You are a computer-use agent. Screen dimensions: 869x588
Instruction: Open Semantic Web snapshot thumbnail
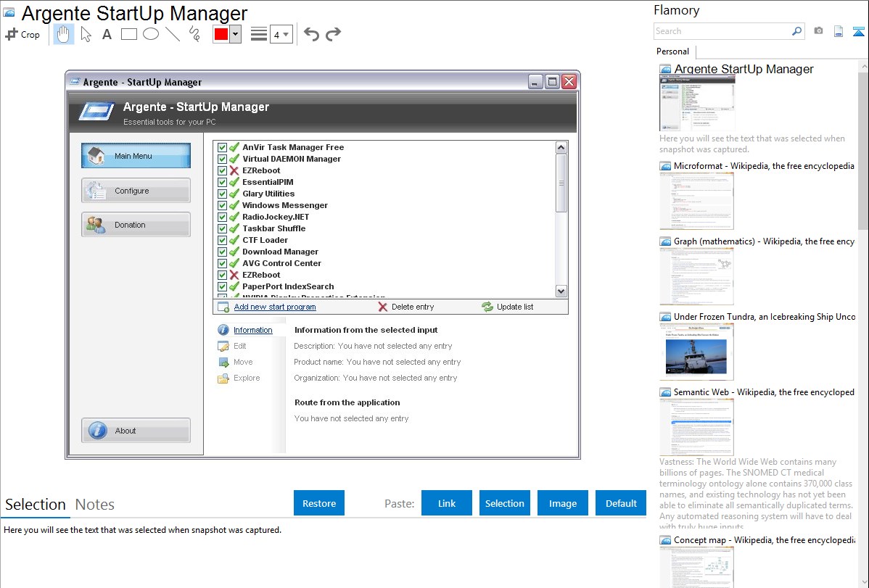point(696,427)
